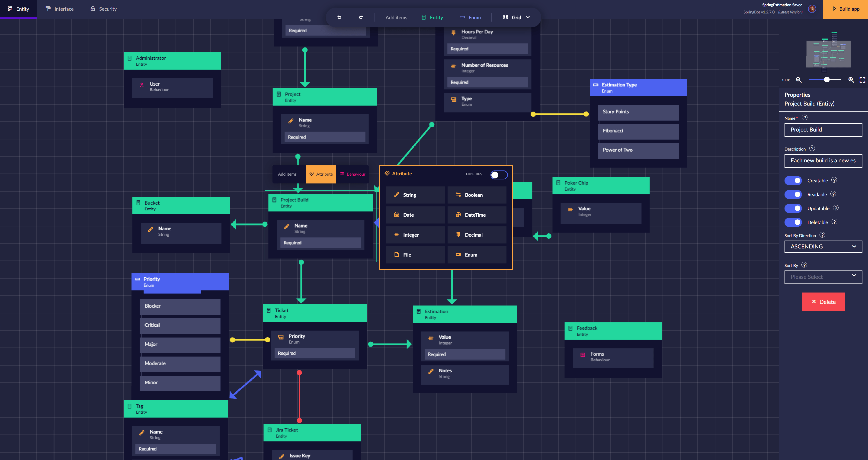Zoom in with the plus magnifier icon
This screenshot has width=868, height=460.
tap(851, 80)
